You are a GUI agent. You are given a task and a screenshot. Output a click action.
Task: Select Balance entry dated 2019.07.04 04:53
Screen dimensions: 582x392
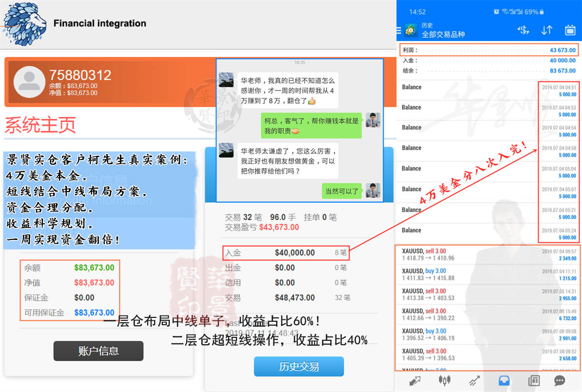pos(489,111)
